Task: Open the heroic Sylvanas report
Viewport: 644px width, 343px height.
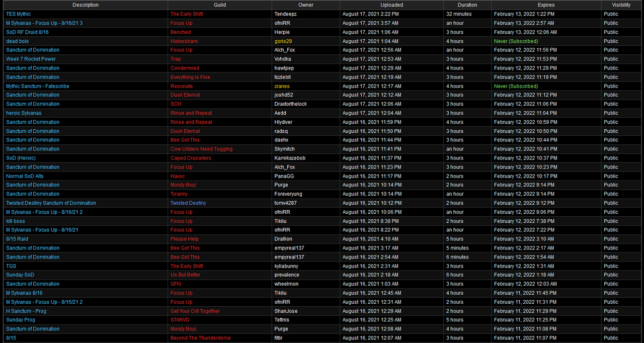Action: pyautogui.click(x=24, y=113)
